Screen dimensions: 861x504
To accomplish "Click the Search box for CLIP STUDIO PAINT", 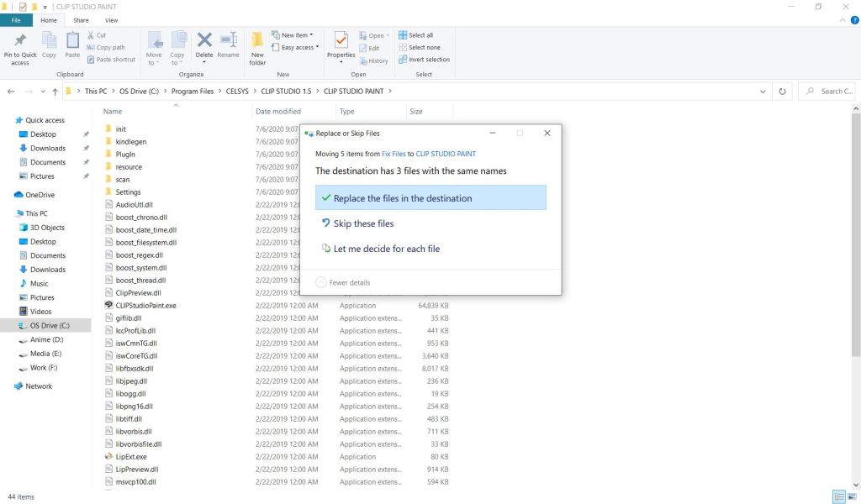I will tap(831, 91).
